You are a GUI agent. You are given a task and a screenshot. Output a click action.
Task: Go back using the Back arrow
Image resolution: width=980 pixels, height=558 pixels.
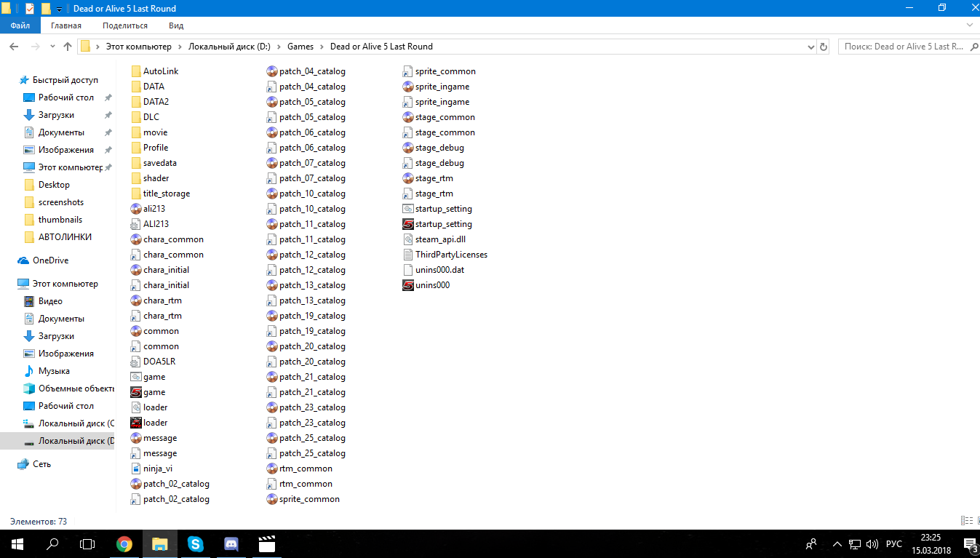click(x=14, y=47)
